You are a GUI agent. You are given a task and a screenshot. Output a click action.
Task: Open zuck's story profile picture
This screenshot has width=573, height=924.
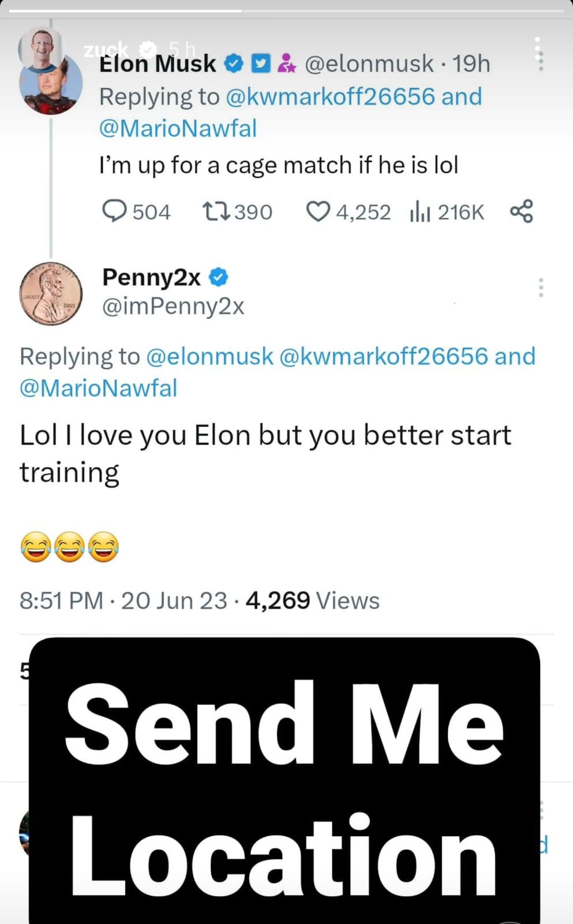pyautogui.click(x=40, y=47)
